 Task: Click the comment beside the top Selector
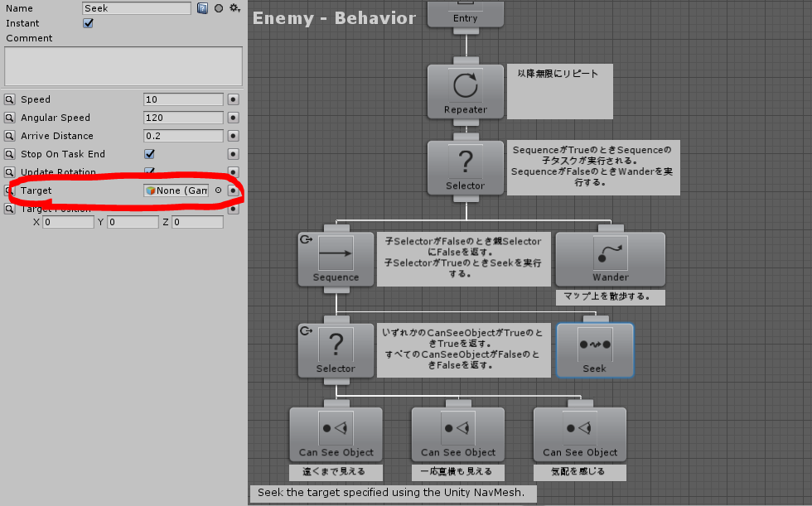point(593,167)
